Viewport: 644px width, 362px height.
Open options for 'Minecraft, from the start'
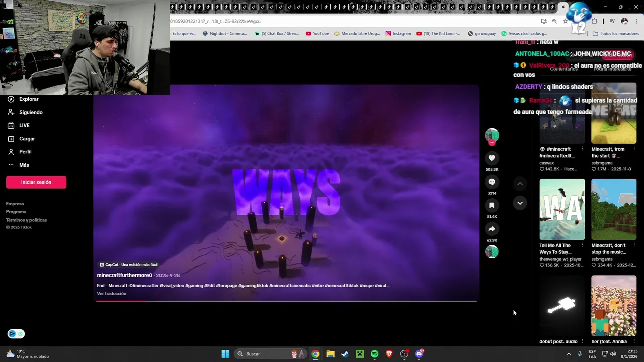coord(633,149)
